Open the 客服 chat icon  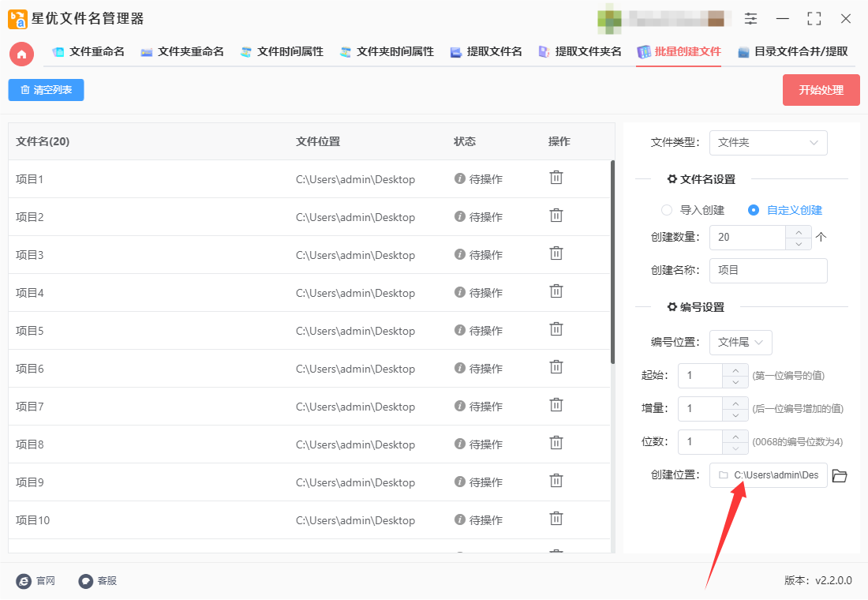[86, 580]
